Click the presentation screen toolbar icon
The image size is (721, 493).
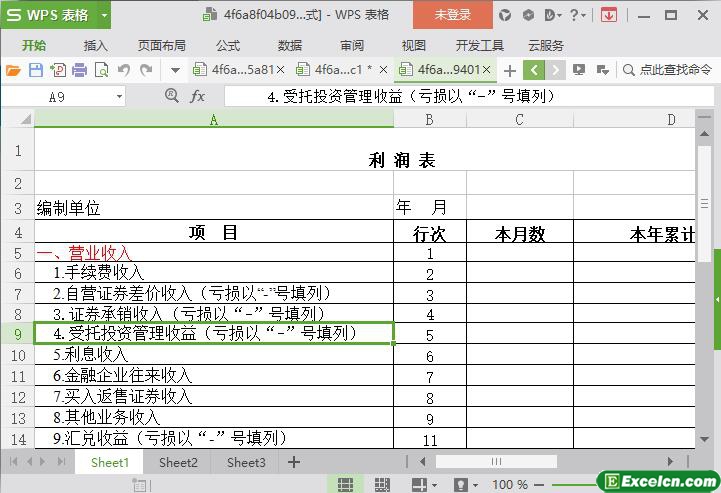[x=578, y=70]
